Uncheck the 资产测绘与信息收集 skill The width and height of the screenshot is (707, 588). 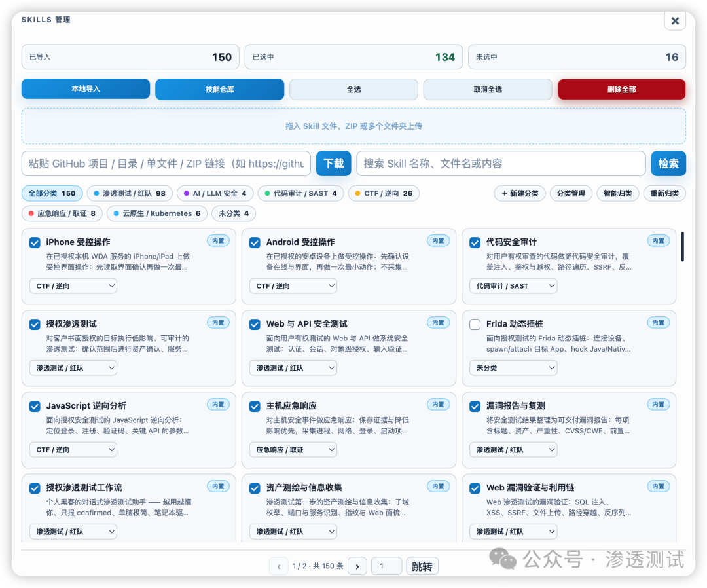tap(255, 488)
